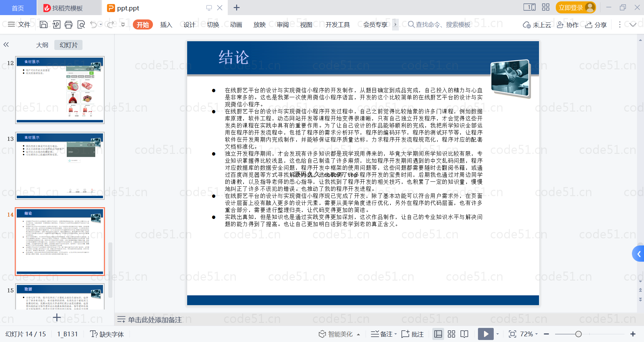This screenshot has width=644, height=342.
Task: Switch to 找稻壳模板 tab
Action: (69, 8)
